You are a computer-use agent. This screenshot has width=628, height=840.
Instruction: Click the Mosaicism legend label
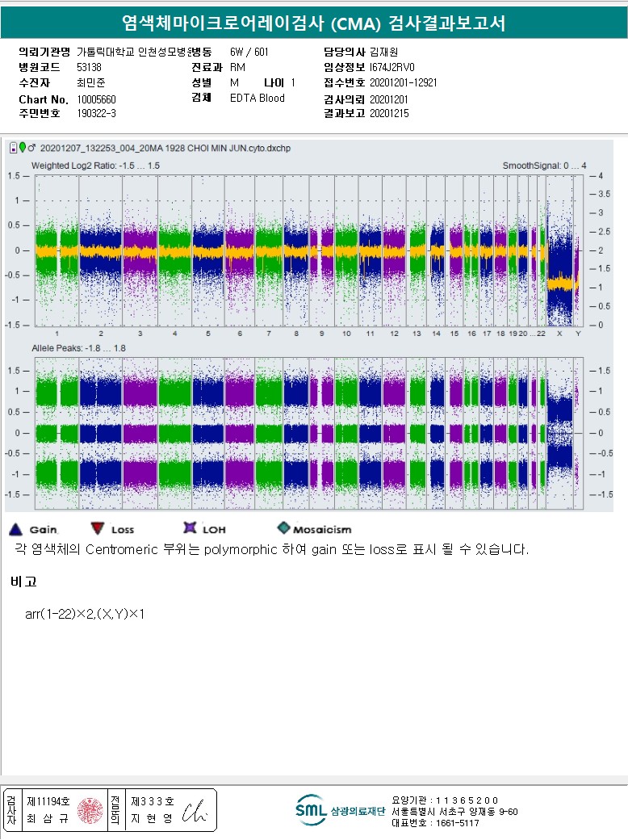322,530
